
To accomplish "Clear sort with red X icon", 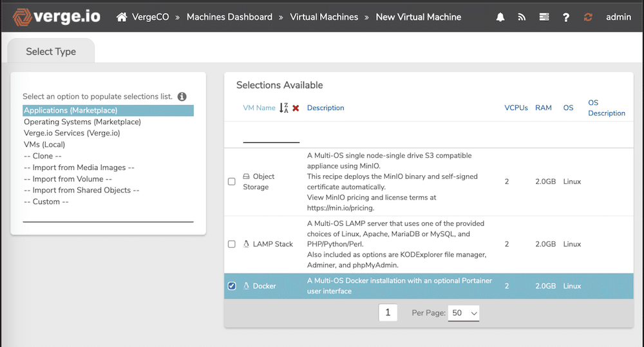I will [296, 108].
